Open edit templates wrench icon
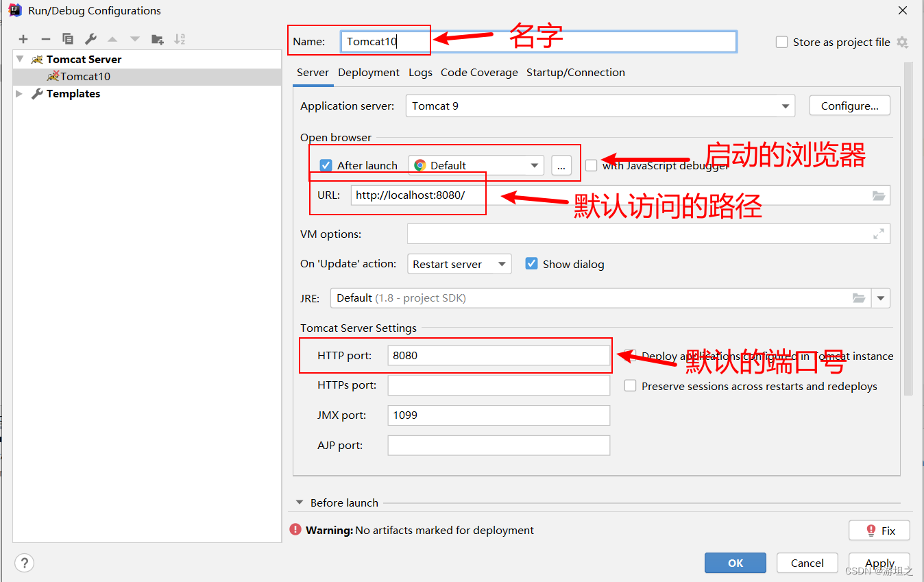Screen dimensions: 924x582 [x=90, y=40]
